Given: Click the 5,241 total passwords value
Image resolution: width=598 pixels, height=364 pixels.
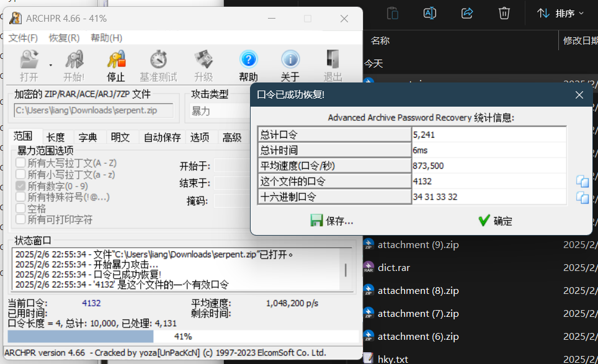Looking at the screenshot, I should [489, 135].
